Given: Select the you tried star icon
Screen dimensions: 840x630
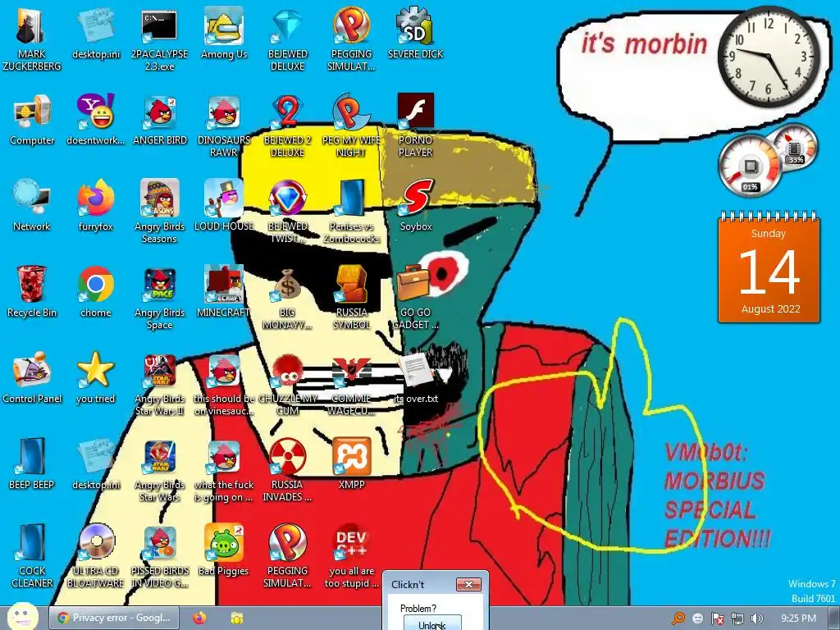Looking at the screenshot, I should (95, 378).
